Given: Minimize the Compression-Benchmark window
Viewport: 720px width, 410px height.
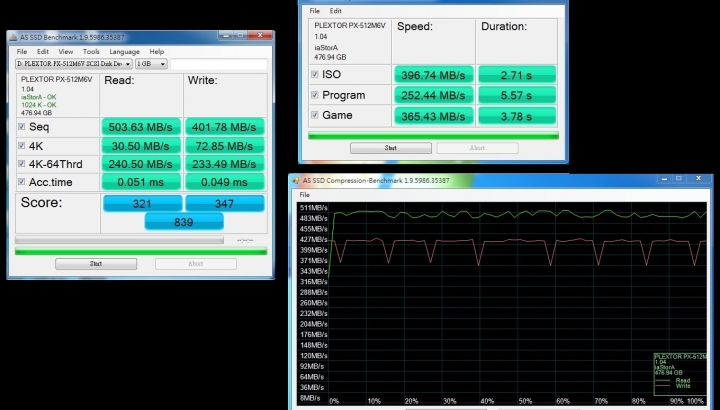Looking at the screenshot, I should [x=664, y=179].
